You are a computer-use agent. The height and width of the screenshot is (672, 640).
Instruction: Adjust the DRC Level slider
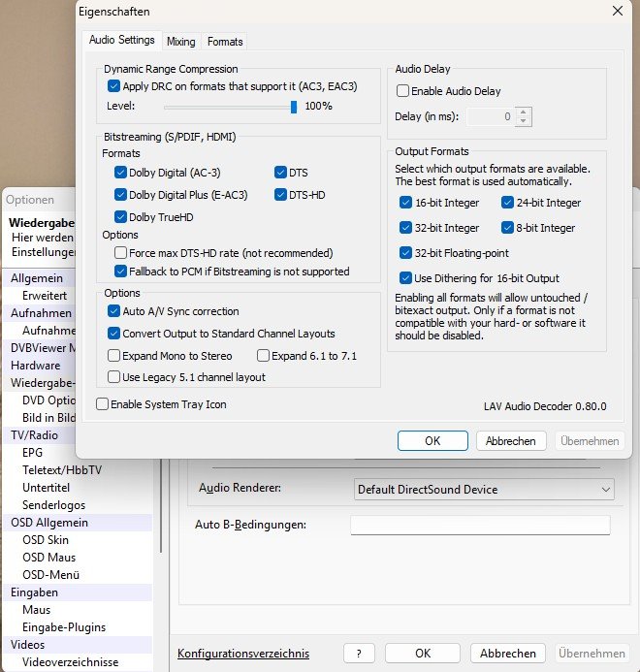click(293, 107)
